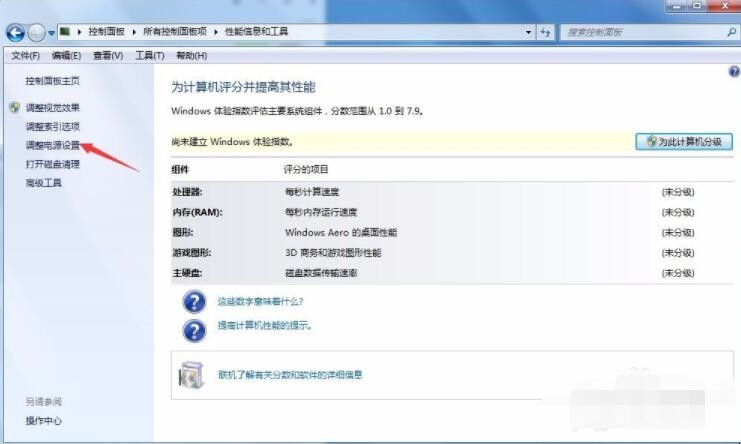The height and width of the screenshot is (444, 741).
Task: Click the 处理器 row label
Action: point(187,192)
